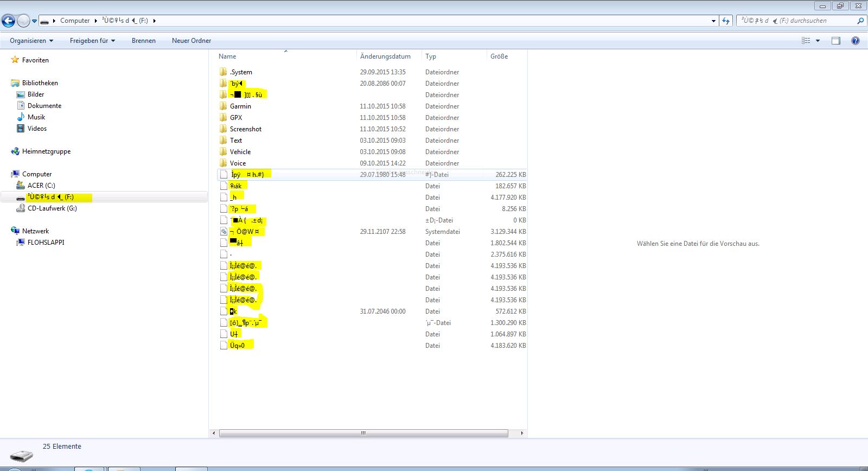The height and width of the screenshot is (471, 868).
Task: Click the help question mark icon
Action: (856, 41)
